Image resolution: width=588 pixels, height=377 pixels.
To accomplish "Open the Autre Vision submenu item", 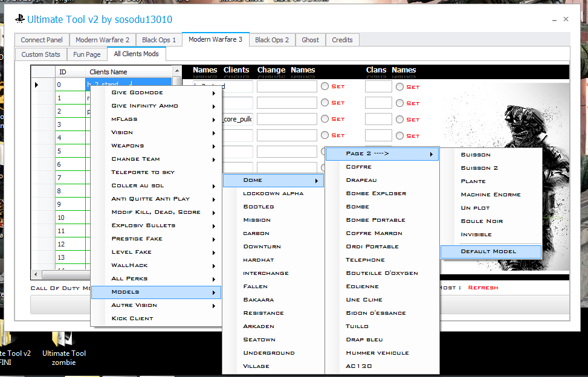I will point(156,306).
